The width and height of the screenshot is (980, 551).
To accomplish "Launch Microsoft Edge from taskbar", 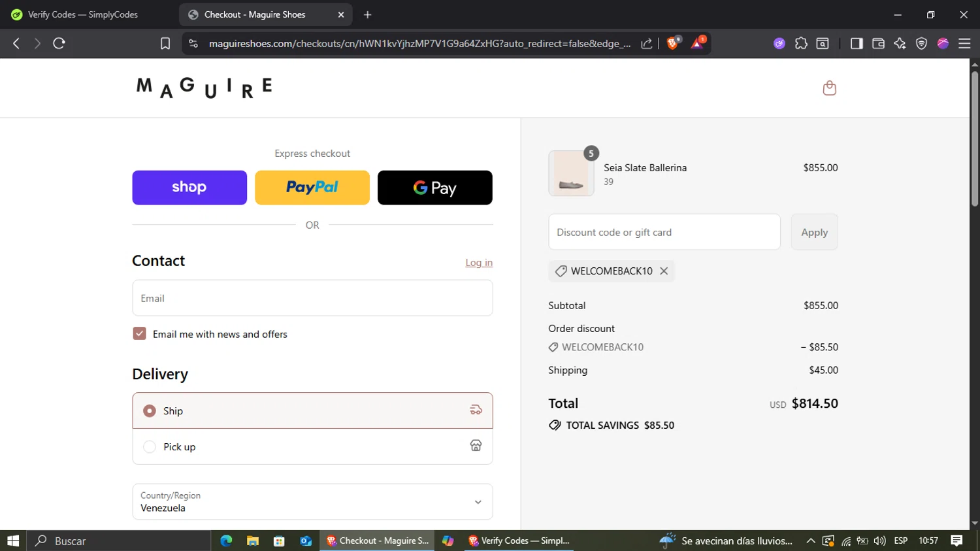I will [226, 541].
